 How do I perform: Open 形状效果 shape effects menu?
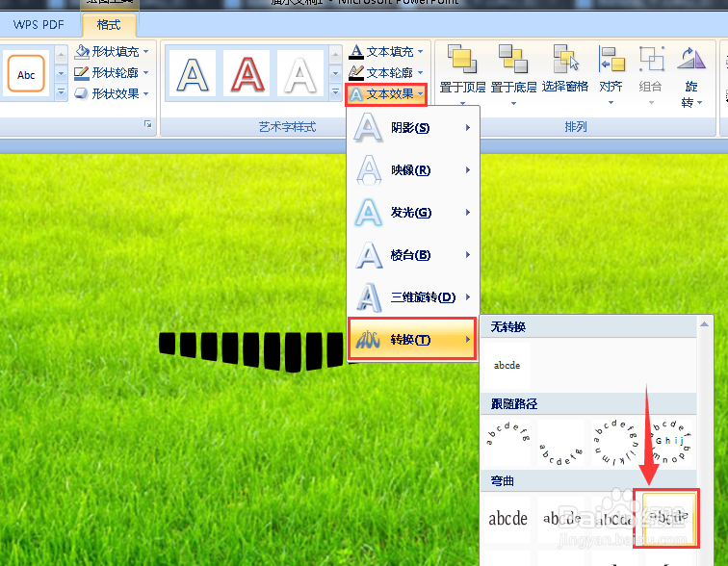pos(112,93)
